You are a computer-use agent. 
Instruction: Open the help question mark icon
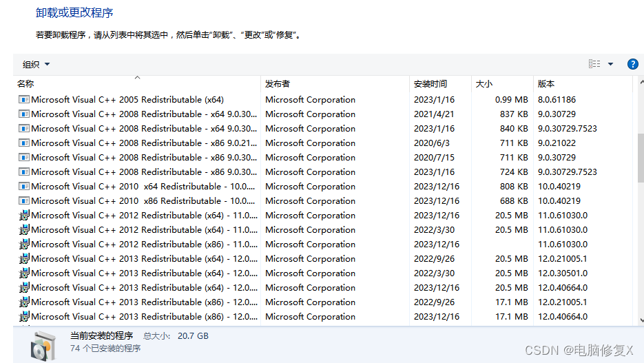coord(632,64)
